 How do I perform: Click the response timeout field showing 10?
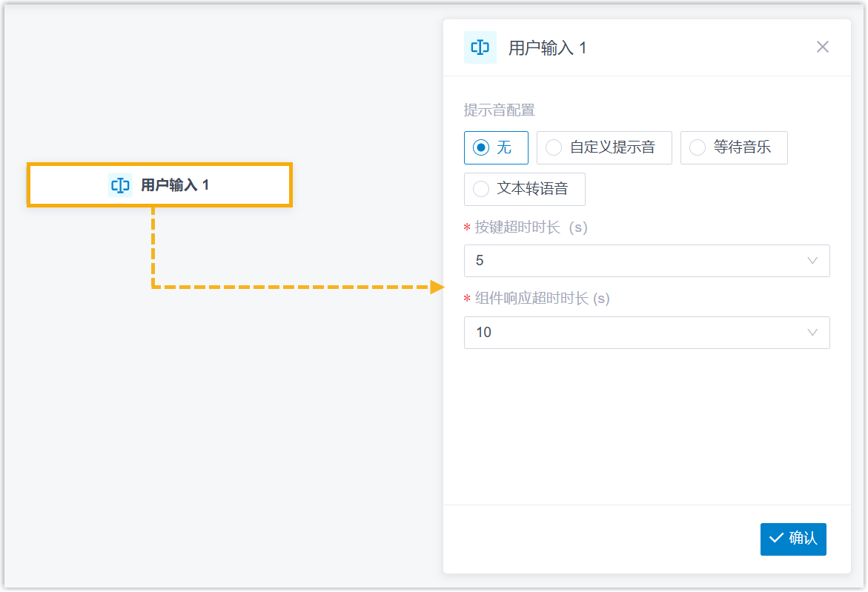click(x=630, y=333)
